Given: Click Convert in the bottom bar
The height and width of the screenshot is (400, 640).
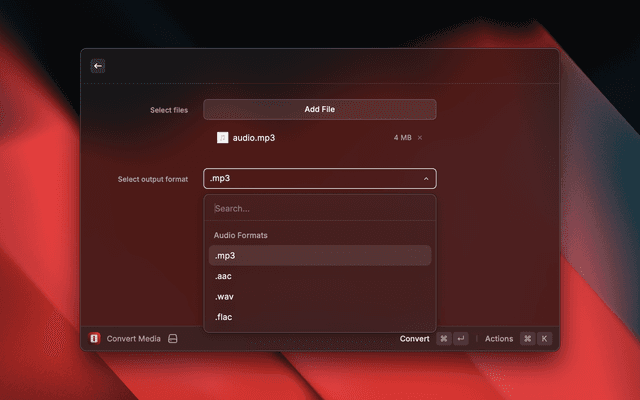Looking at the screenshot, I should pyautogui.click(x=414, y=339).
